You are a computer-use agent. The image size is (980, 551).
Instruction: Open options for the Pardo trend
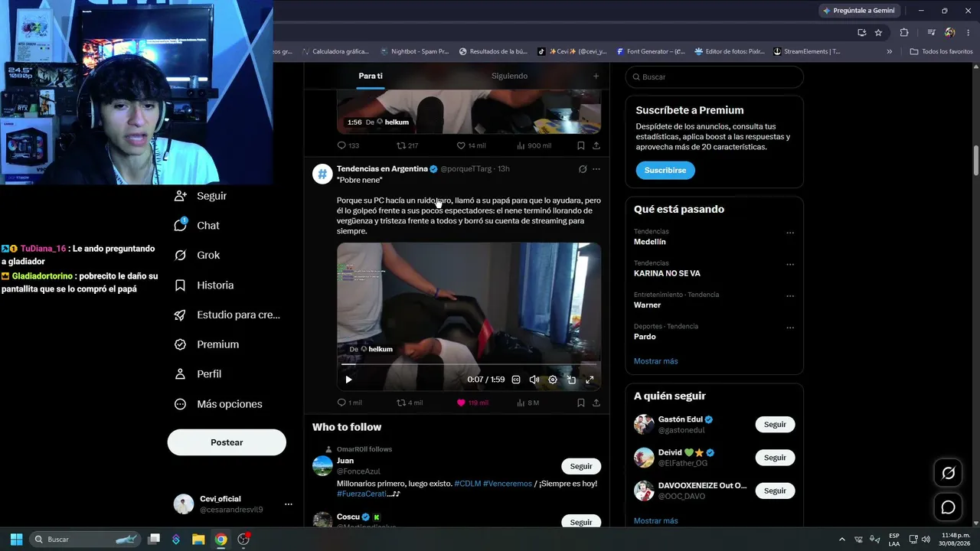[790, 328]
